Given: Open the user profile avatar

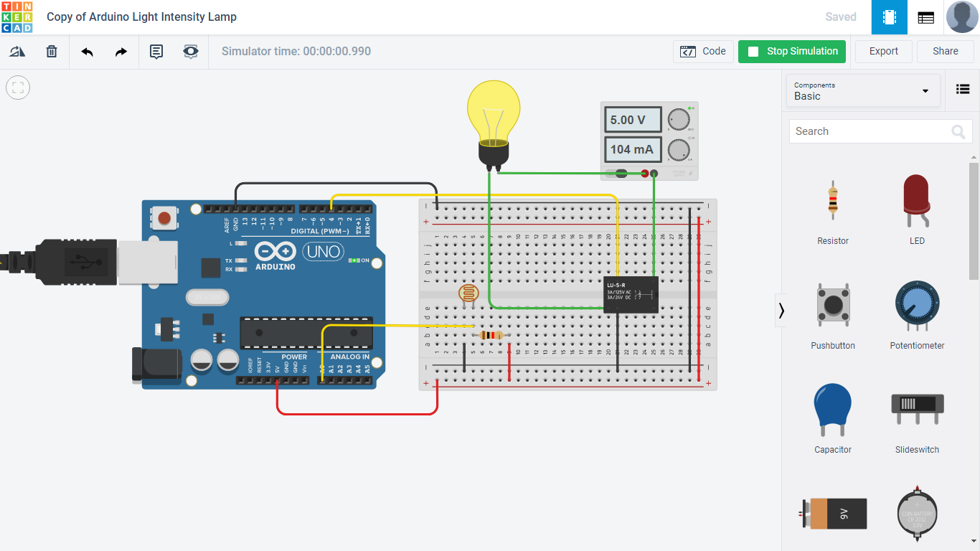Looking at the screenshot, I should point(962,17).
